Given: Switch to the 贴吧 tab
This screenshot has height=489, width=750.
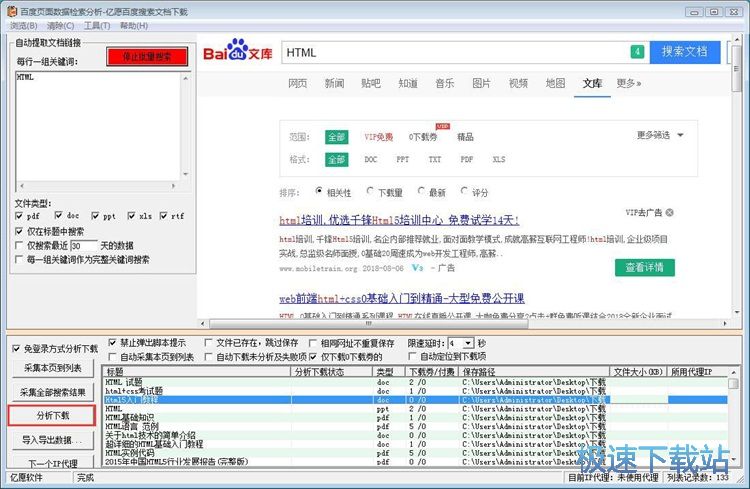Looking at the screenshot, I should click(371, 83).
